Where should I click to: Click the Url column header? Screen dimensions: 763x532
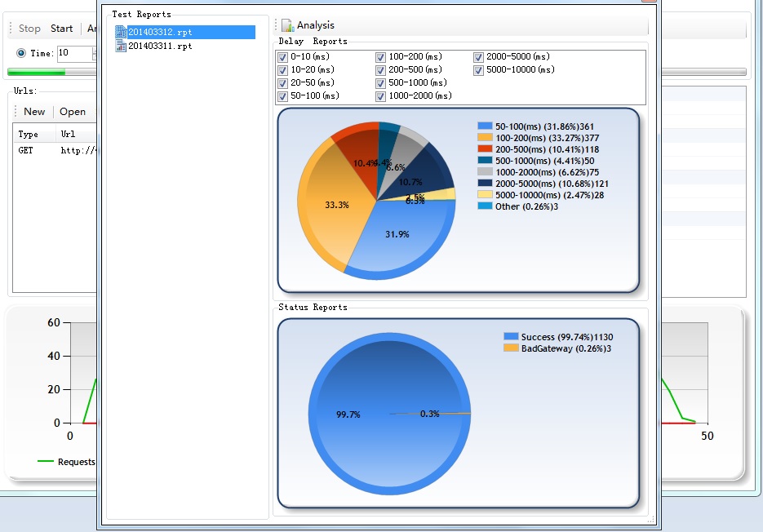[x=77, y=134]
